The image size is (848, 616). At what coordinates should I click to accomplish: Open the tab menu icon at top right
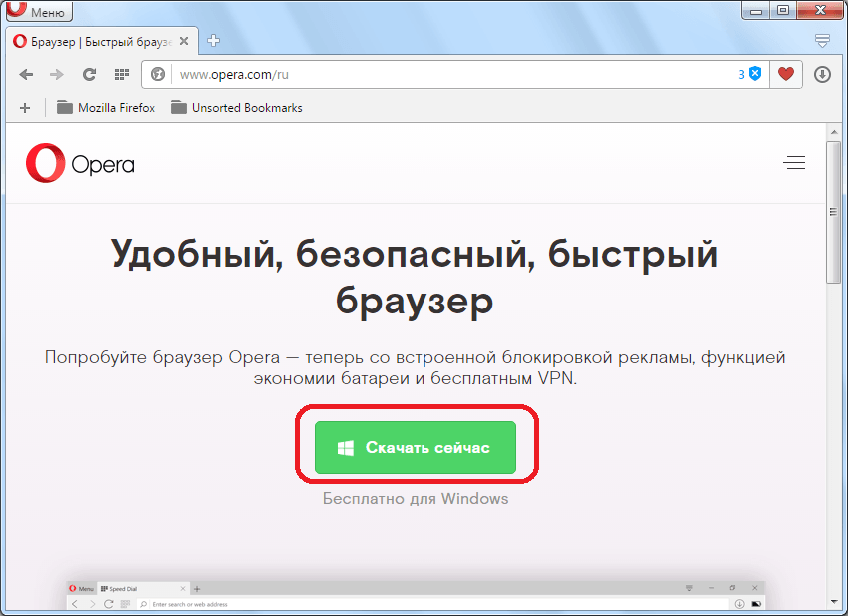click(822, 41)
